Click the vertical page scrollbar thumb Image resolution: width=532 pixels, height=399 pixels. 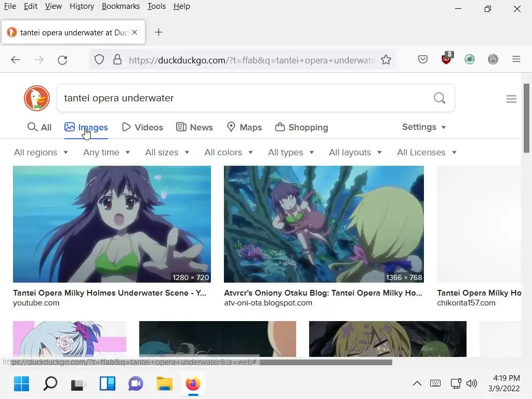tap(526, 118)
